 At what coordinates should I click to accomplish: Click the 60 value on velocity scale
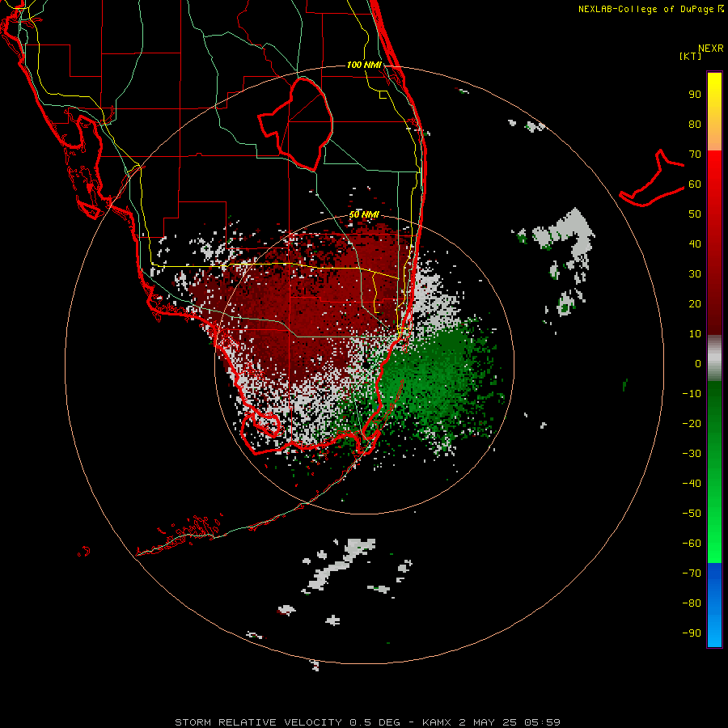[695, 184]
